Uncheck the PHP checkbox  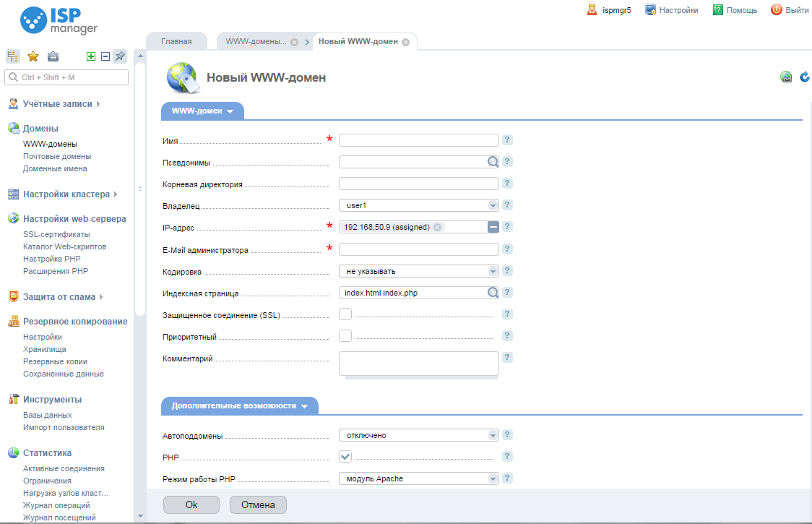(x=345, y=456)
